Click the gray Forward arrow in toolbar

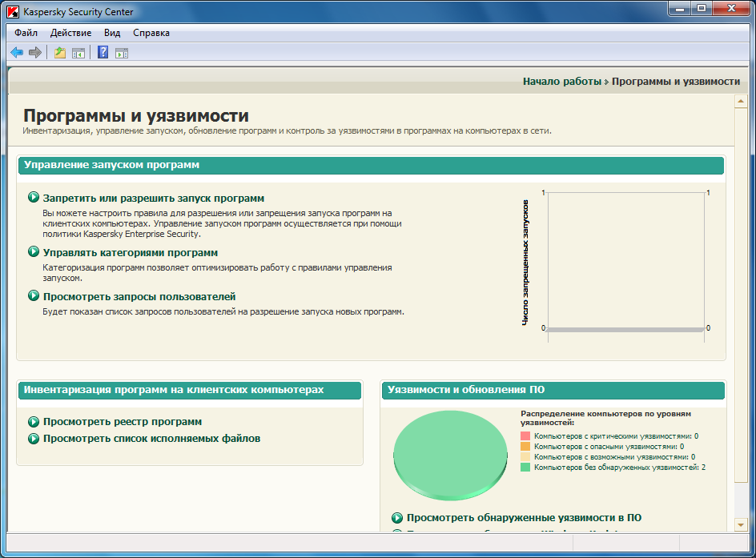(35, 53)
